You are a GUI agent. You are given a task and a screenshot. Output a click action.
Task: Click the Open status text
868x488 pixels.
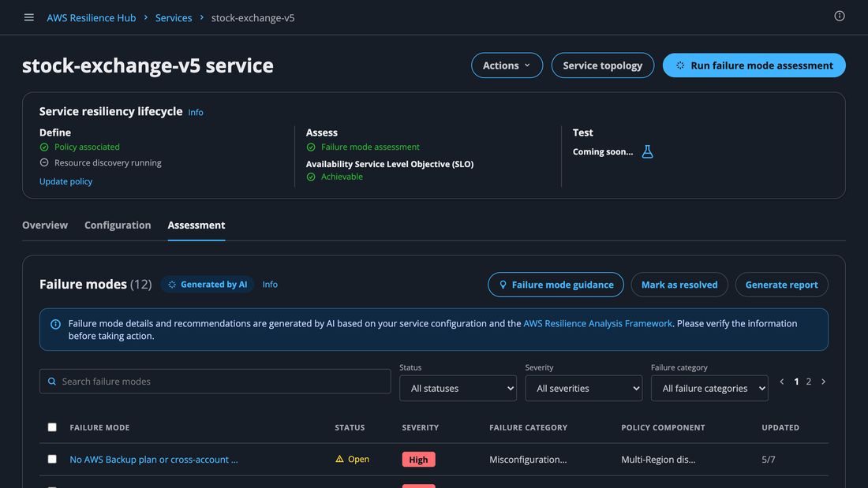(x=358, y=459)
